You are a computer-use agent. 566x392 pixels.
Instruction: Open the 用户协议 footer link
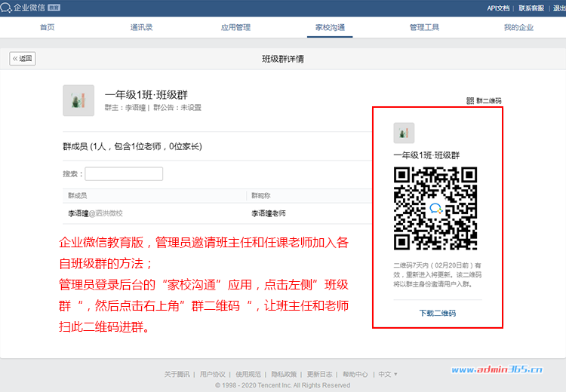point(213,375)
